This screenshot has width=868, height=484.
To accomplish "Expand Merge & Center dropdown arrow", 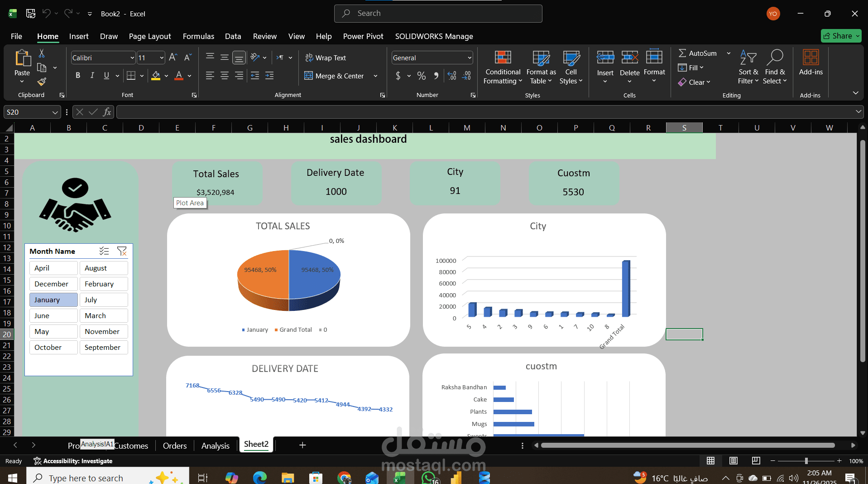I will [x=375, y=76].
